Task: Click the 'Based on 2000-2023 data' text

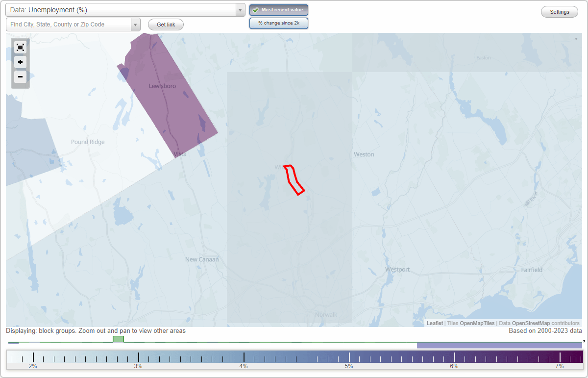Action: (545, 331)
